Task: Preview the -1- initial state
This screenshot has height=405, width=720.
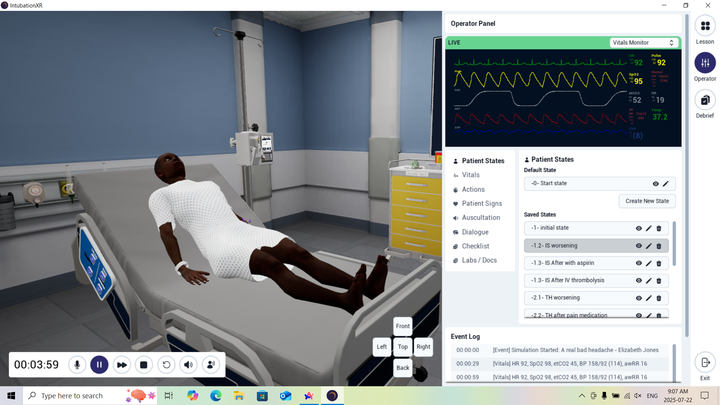Action: pos(639,228)
